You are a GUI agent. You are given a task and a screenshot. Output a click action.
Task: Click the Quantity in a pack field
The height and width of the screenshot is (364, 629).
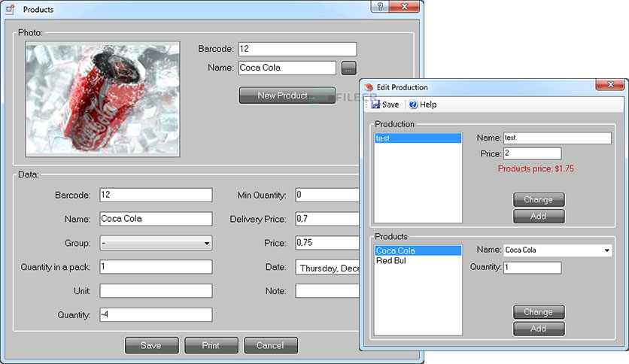coord(156,267)
